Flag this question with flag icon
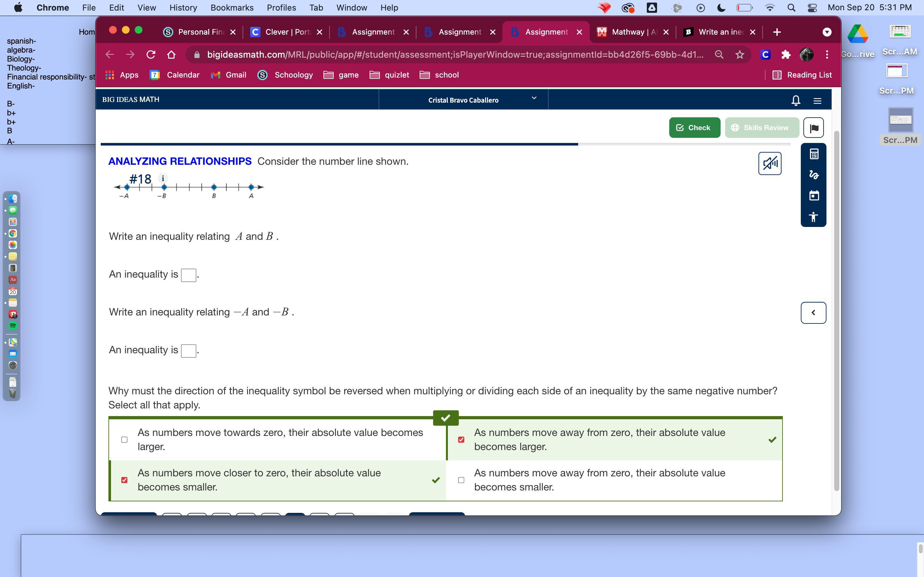 coord(813,128)
